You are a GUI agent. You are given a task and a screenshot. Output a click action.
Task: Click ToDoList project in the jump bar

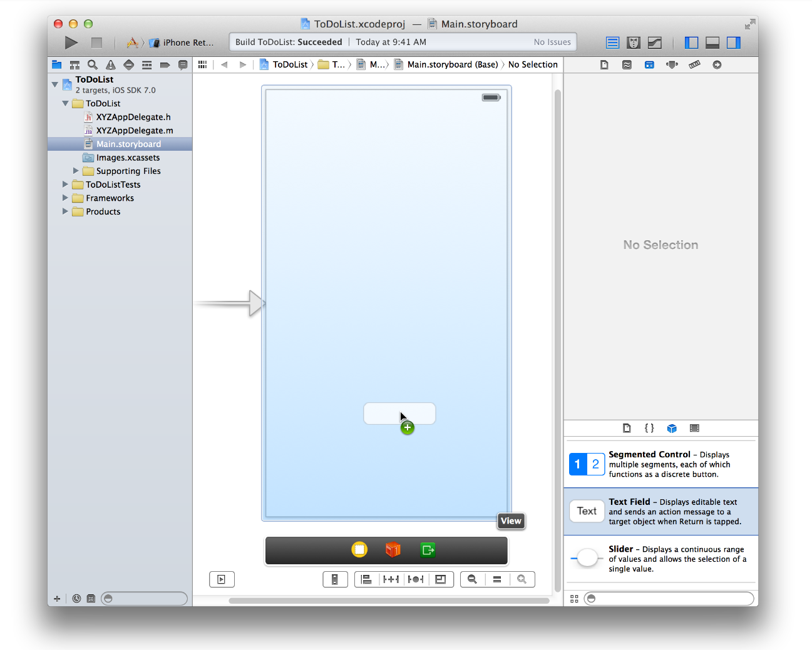click(x=284, y=64)
